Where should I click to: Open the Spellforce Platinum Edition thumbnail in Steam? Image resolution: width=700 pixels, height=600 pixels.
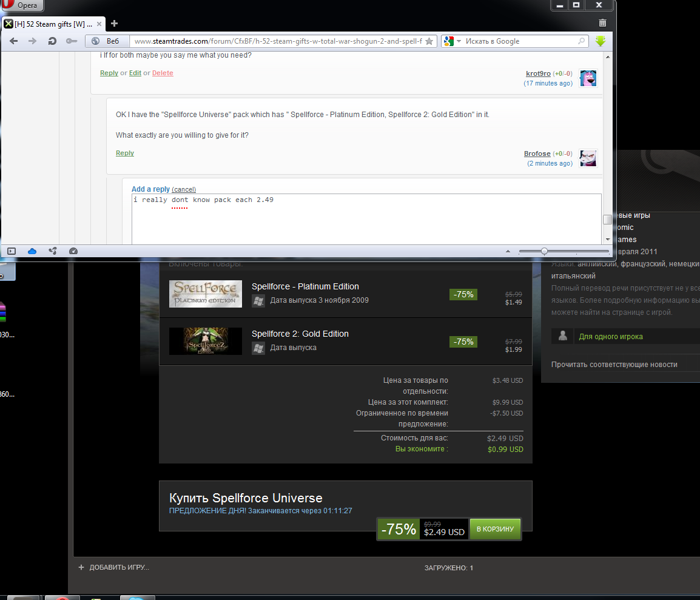206,294
